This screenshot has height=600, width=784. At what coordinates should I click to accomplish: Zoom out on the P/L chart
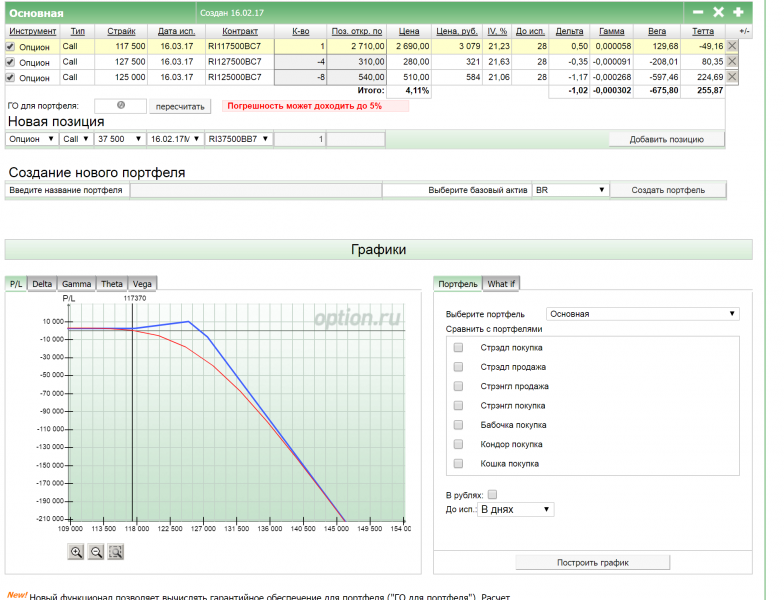point(96,552)
